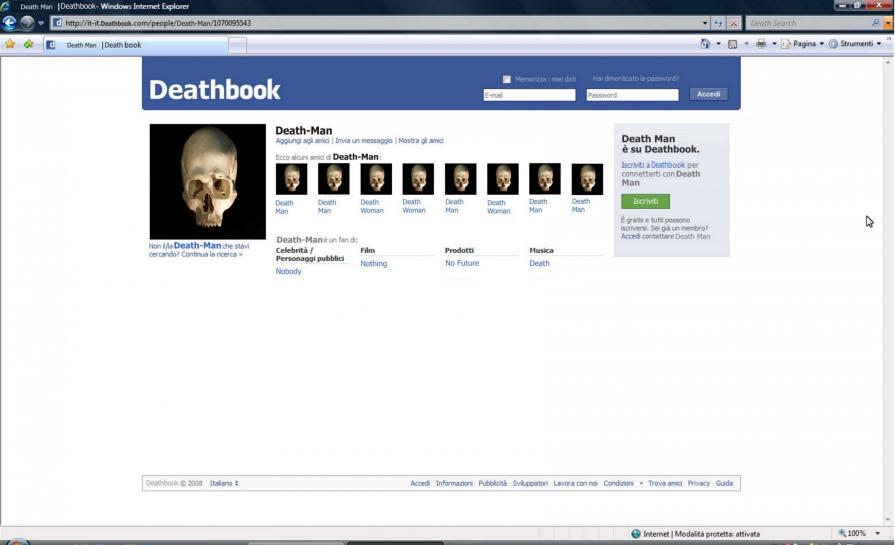Screen dimensions: 895x545
Task: Click the Aggiungi agli amici link
Action: point(302,141)
